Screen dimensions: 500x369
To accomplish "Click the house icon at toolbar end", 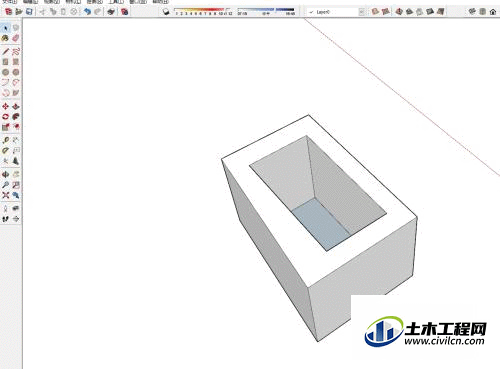I will coord(493,12).
